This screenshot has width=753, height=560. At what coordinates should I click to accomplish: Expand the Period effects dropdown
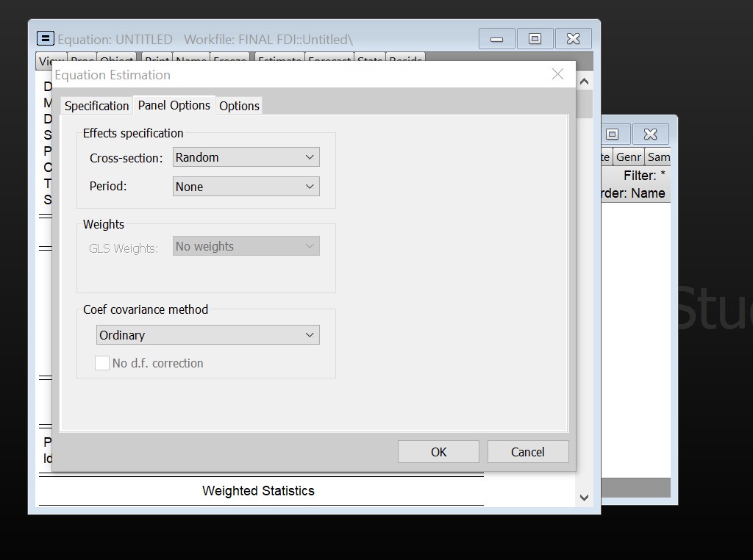246,187
